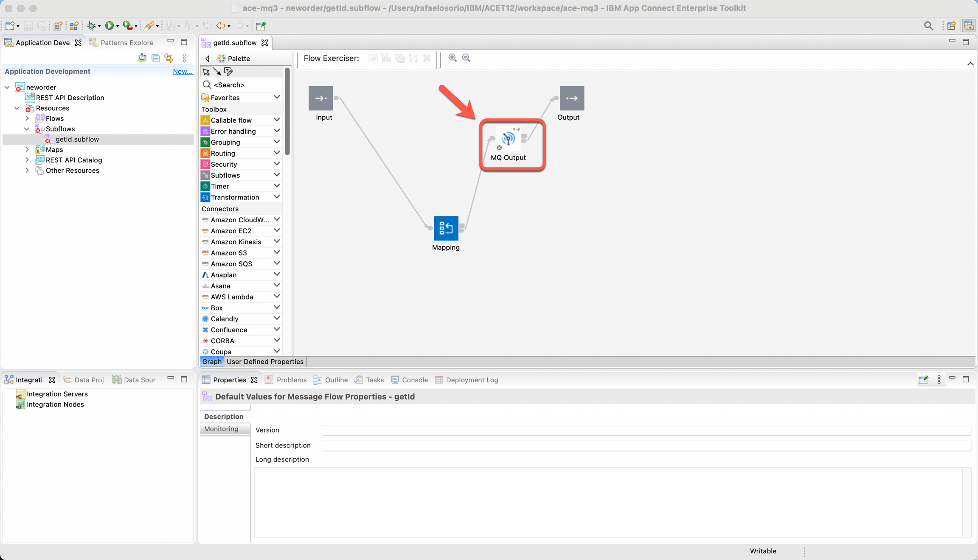Screen dimensions: 978x560
Task: Click the Input node icon
Action: tap(320, 98)
